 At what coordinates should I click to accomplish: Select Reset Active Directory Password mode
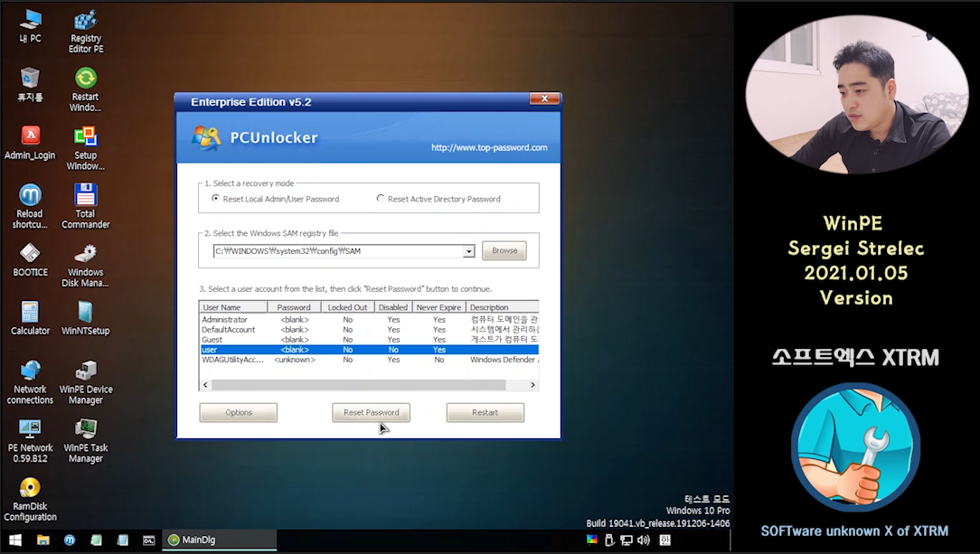point(438,199)
